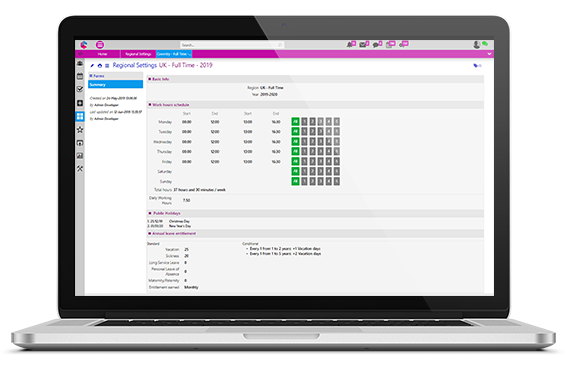Click the star favorites icon in sidebar

point(80,129)
